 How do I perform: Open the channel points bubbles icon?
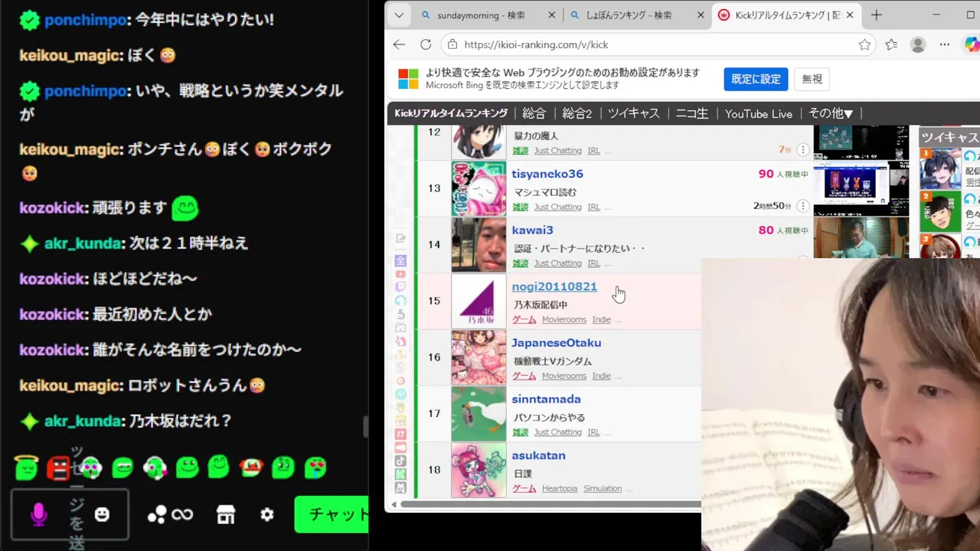click(x=157, y=515)
